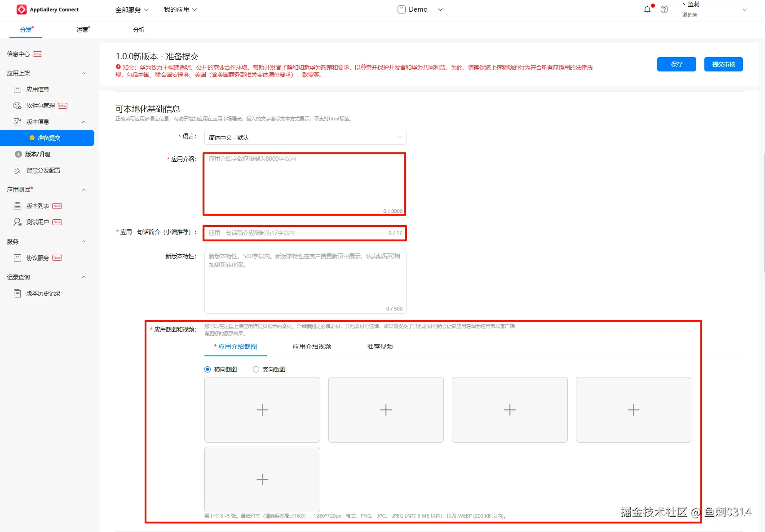Click the 软件包管理 sidebar icon
765x532 pixels.
click(x=18, y=106)
